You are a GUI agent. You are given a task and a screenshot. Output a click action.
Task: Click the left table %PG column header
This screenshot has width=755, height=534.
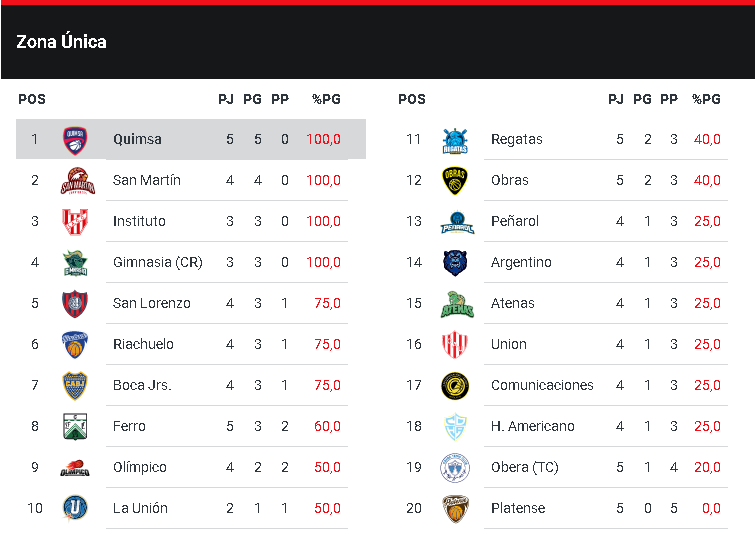coord(326,99)
